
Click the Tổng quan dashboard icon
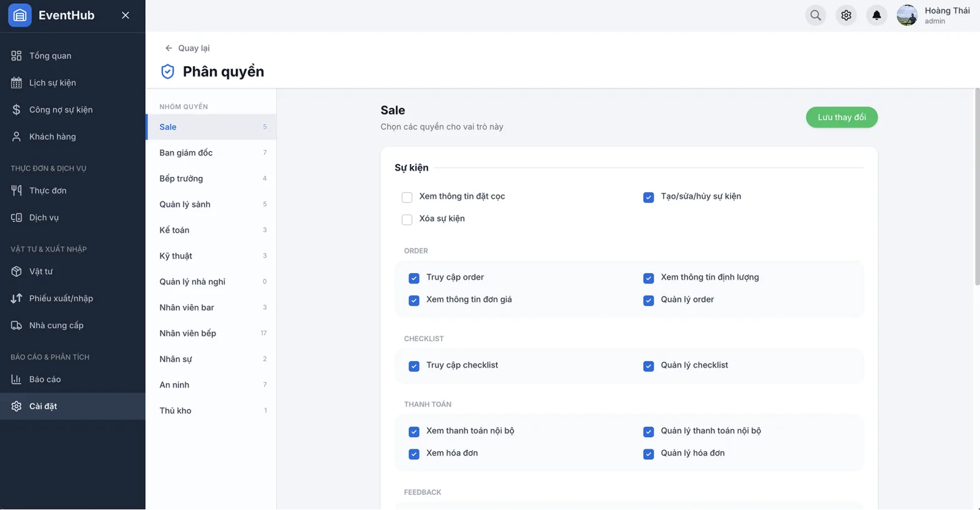point(17,56)
